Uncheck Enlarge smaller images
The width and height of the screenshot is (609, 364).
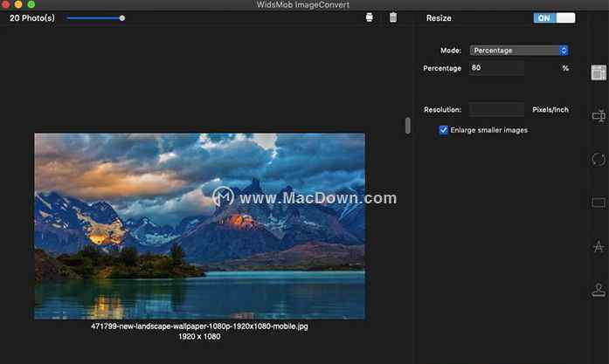pos(443,130)
